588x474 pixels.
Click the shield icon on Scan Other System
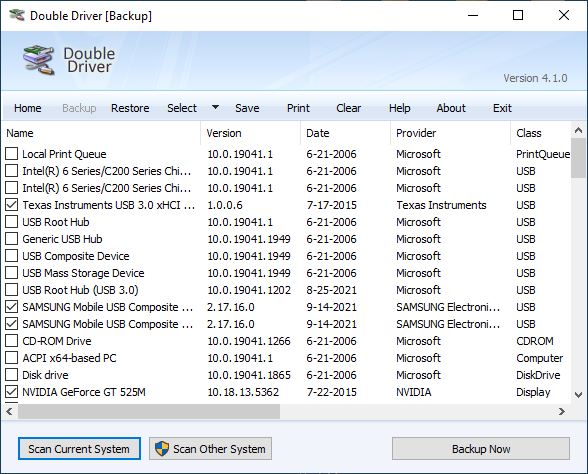[x=162, y=448]
